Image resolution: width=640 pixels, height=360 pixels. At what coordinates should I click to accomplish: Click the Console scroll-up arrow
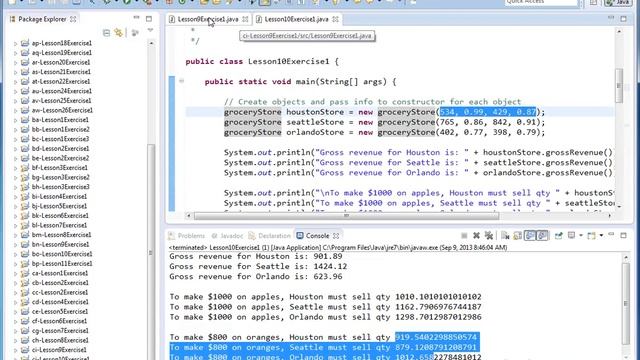pyautogui.click(x=626, y=257)
